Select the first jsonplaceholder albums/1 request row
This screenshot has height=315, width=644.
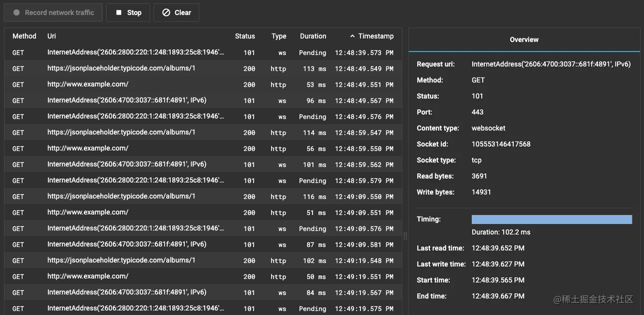203,68
